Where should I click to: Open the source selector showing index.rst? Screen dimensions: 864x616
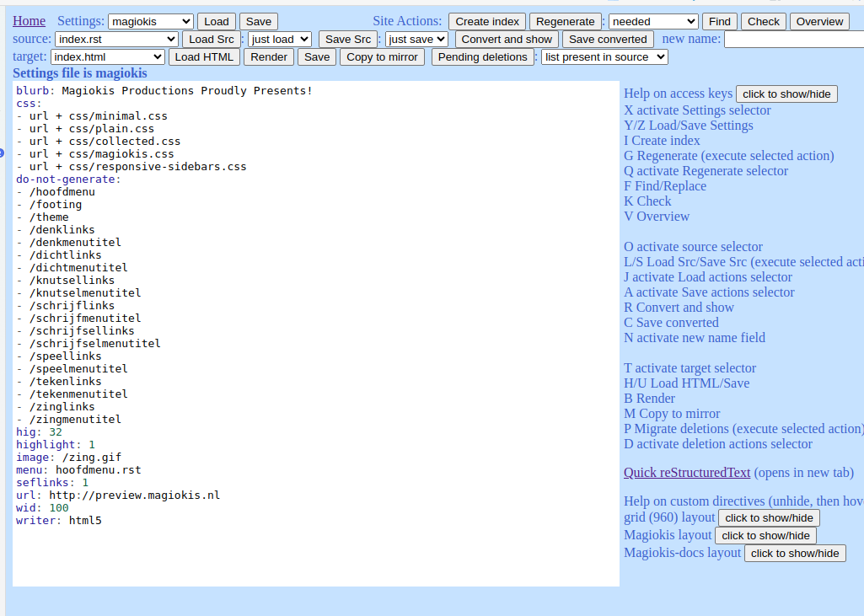coord(116,39)
